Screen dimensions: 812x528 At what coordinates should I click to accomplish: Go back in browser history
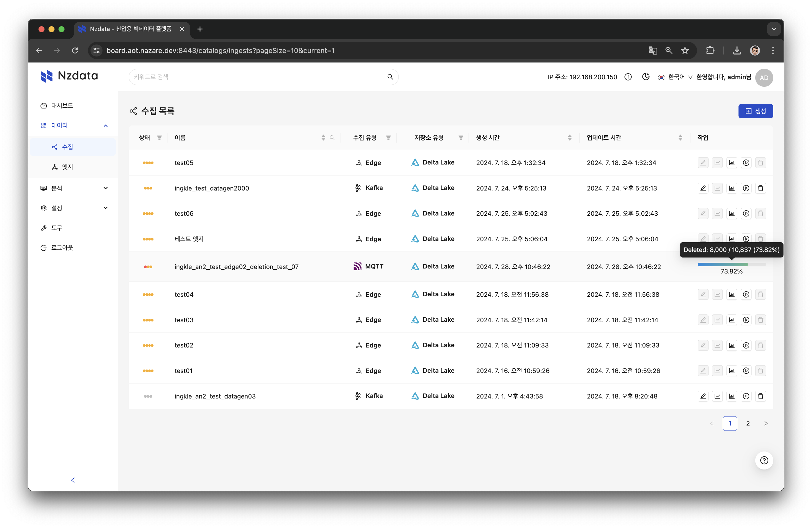(x=39, y=50)
